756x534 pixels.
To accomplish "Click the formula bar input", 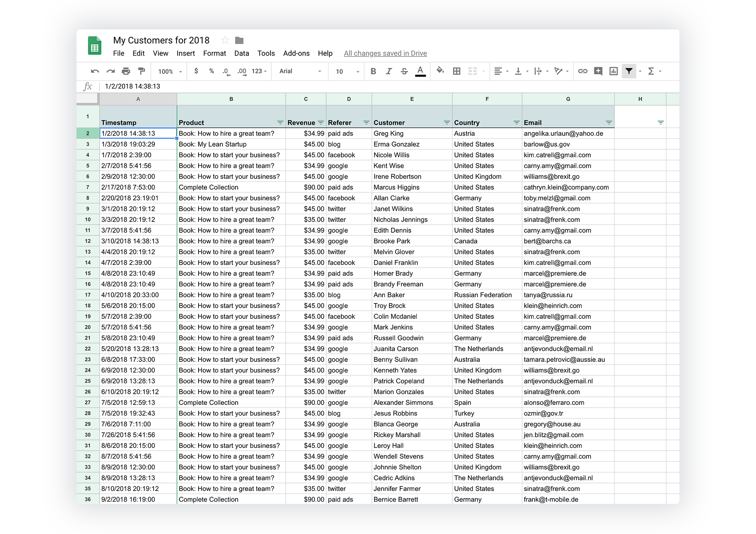I will point(229,86).
